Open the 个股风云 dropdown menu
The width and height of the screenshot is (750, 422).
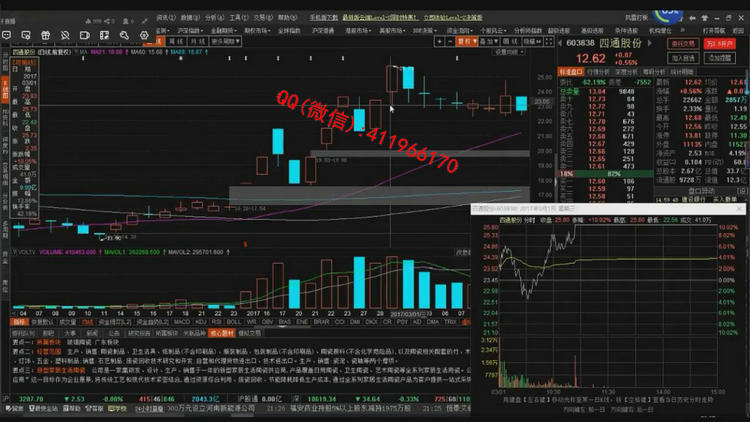pyautogui.click(x=493, y=30)
